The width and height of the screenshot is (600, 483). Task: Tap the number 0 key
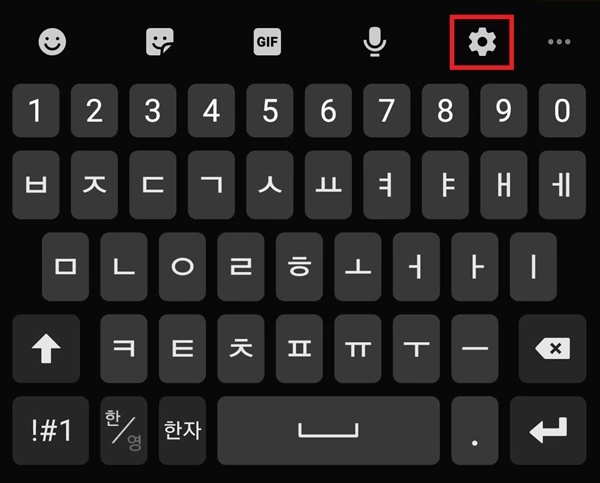click(562, 111)
